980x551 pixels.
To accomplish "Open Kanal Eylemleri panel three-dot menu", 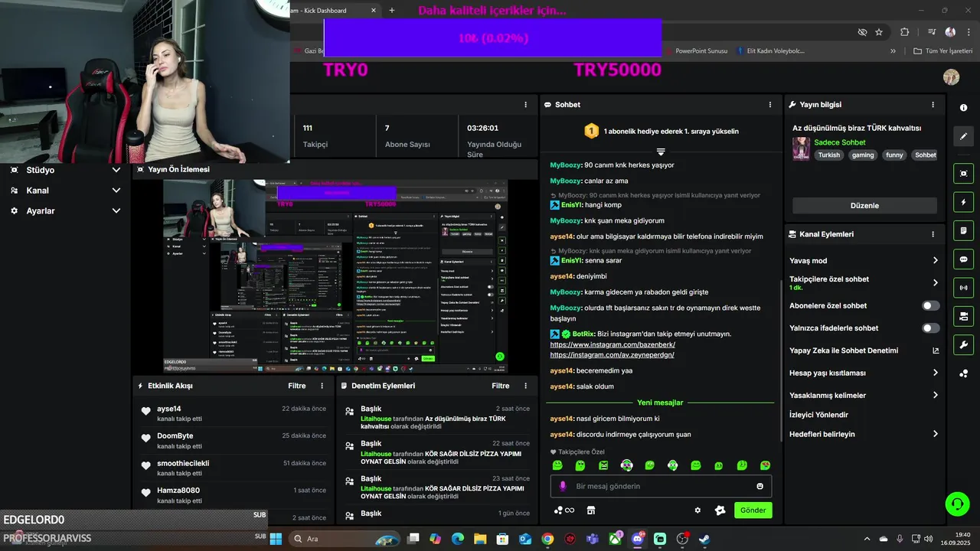I will (933, 234).
